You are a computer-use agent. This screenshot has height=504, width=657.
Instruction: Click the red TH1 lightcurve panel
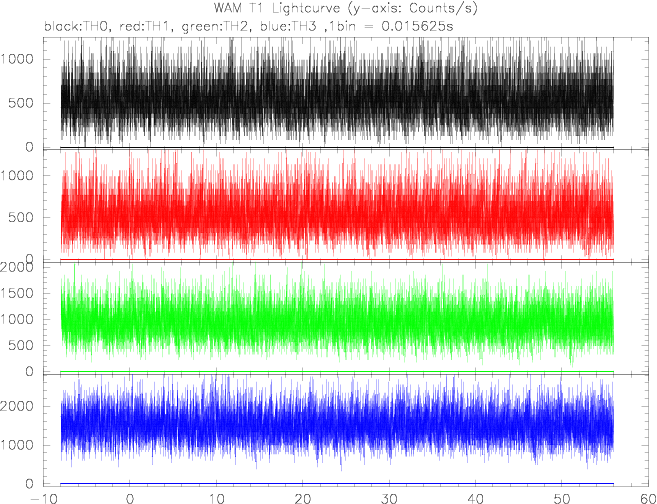[x=346, y=206]
